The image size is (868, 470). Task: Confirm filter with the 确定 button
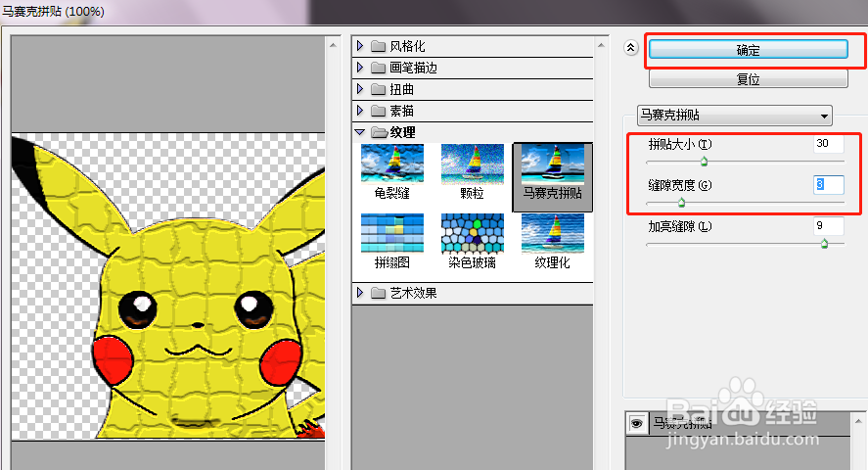pyautogui.click(x=748, y=50)
